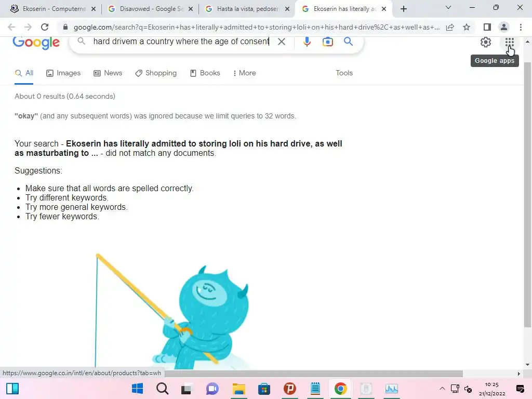Screen dimensions: 532x399
Task: Click the 'Try different keywords.' suggestion
Action: (67, 197)
